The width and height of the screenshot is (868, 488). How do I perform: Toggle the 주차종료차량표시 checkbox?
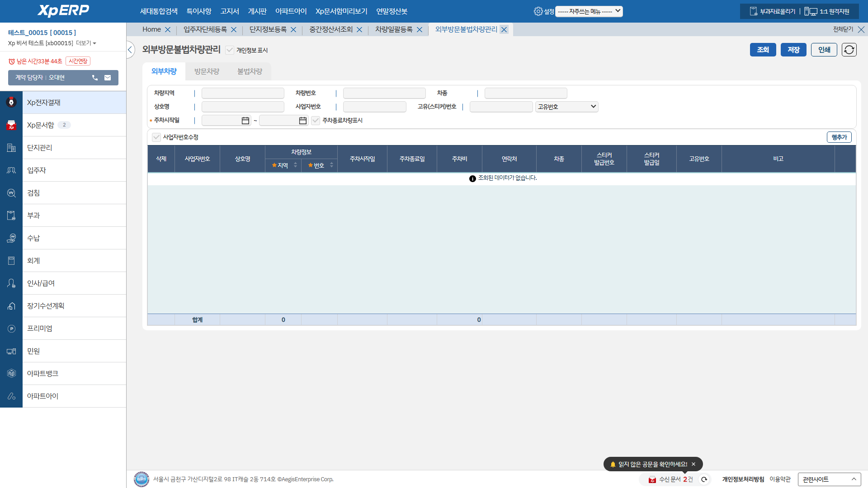coord(316,121)
